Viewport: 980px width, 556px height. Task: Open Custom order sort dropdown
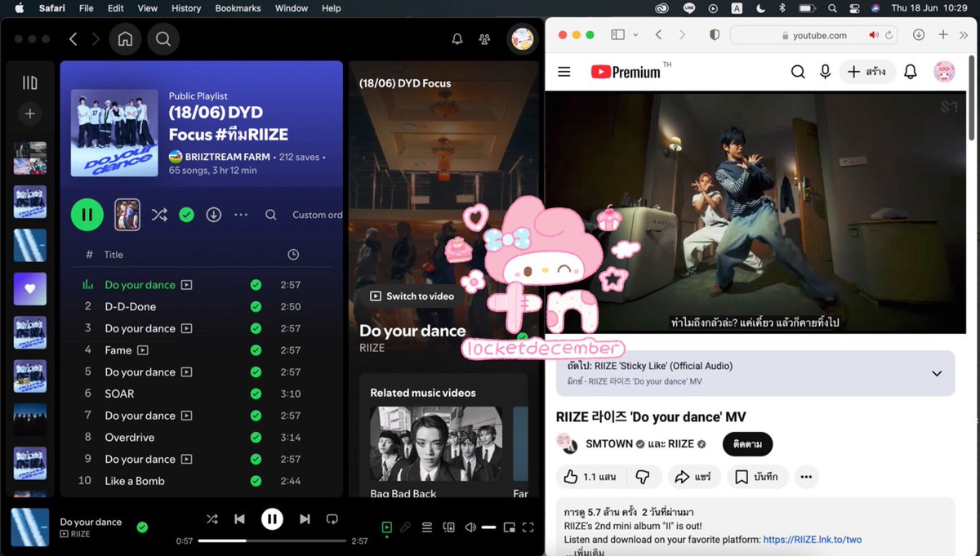318,215
